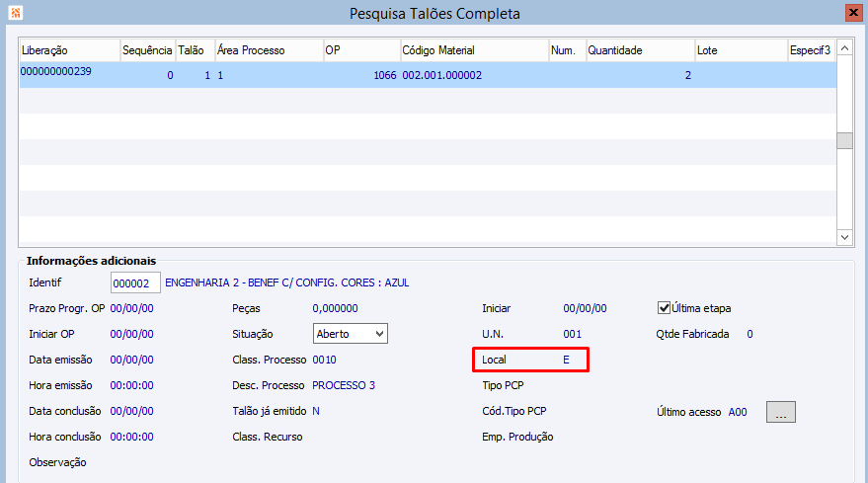Click the Peças value 0,000000

pyautogui.click(x=335, y=308)
